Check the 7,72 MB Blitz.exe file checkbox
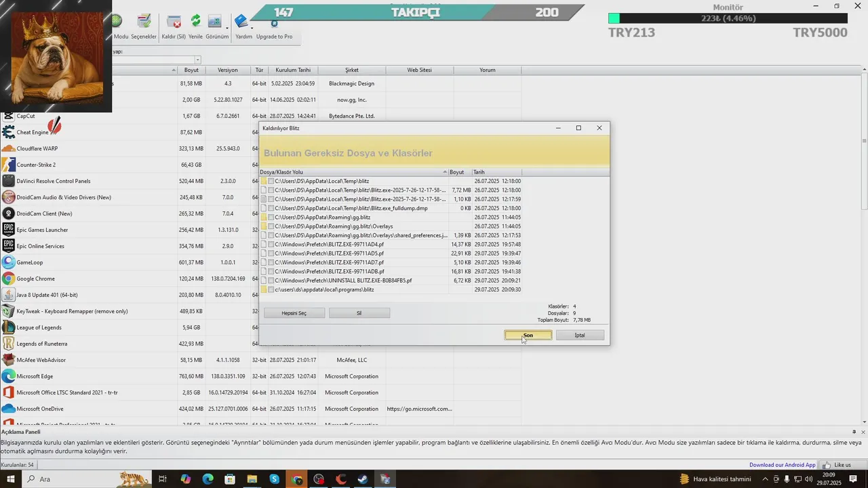Image resolution: width=868 pixels, height=488 pixels. (271, 190)
